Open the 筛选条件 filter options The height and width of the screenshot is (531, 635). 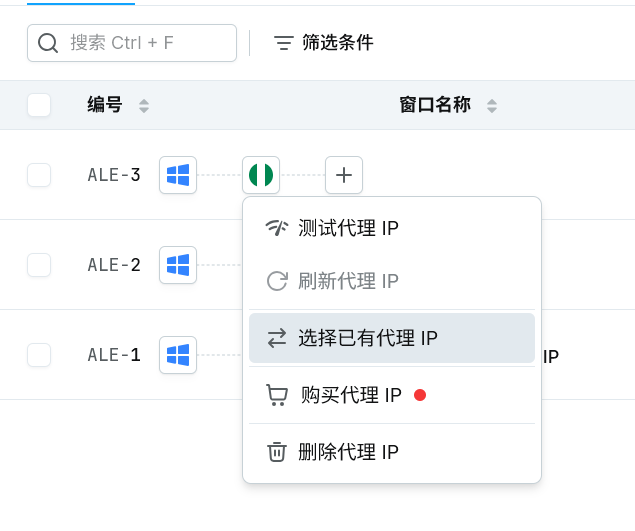[x=323, y=43]
